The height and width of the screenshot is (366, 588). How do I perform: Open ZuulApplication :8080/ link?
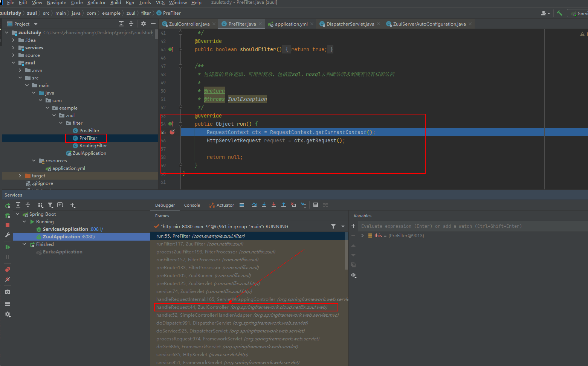(x=89, y=236)
